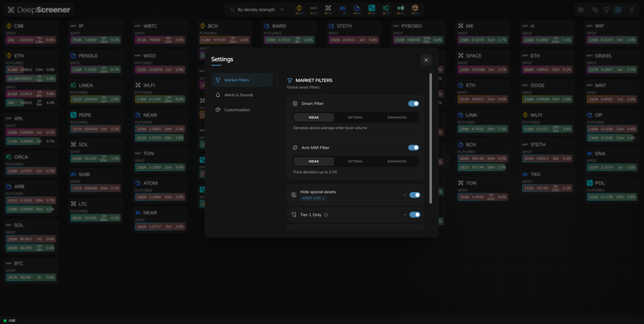Turn off the Anti-MM Filter
The height and width of the screenshot is (324, 644).
[413, 148]
